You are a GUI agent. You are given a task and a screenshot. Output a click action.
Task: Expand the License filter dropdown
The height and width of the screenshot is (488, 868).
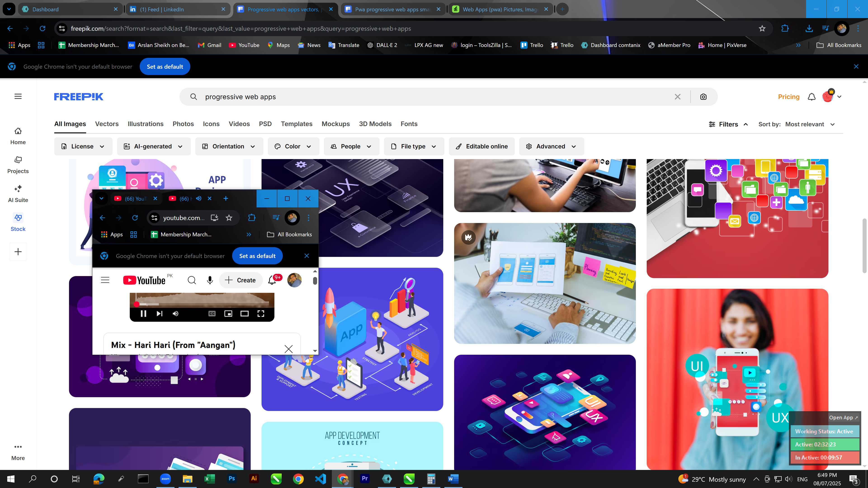[83, 146]
